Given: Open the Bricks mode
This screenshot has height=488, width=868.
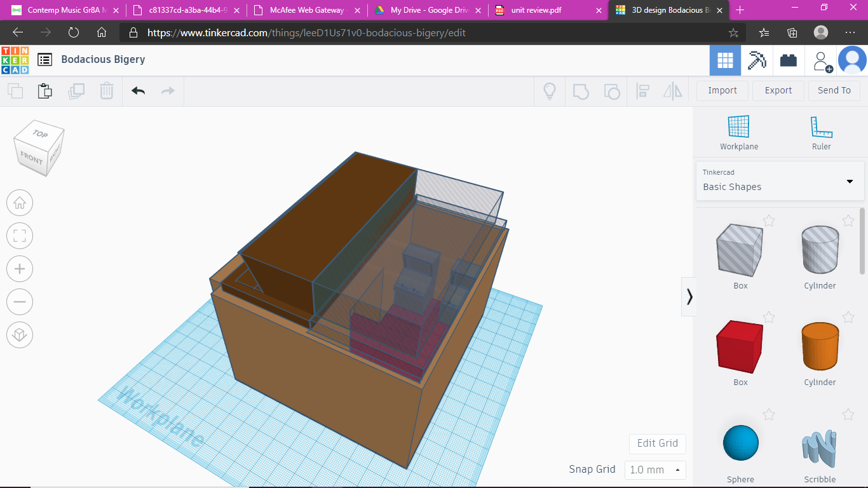Looking at the screenshot, I should click(x=789, y=60).
